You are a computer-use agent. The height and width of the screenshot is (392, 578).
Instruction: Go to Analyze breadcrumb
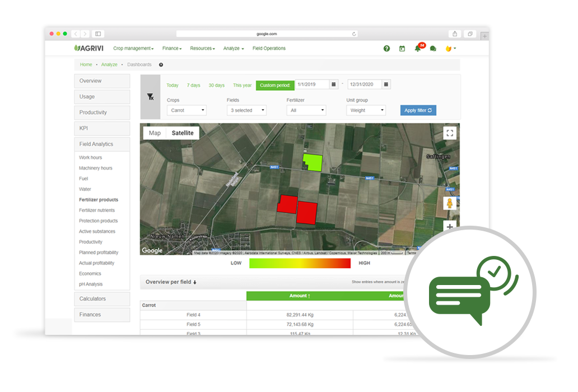(109, 64)
